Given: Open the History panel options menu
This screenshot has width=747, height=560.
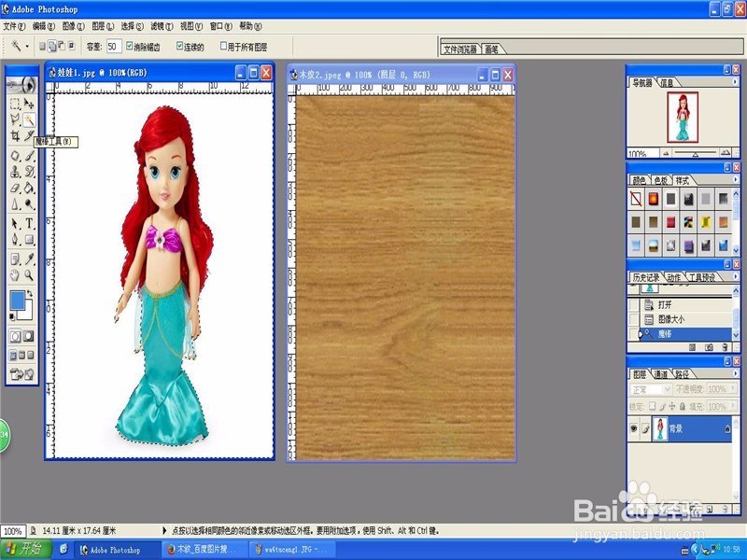Looking at the screenshot, I should 735,277.
